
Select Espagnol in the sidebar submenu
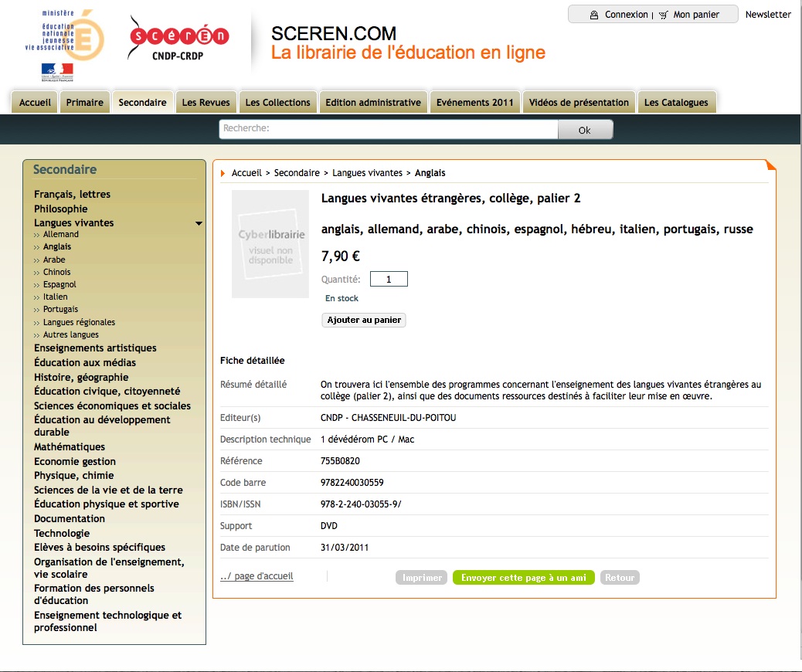tap(59, 284)
